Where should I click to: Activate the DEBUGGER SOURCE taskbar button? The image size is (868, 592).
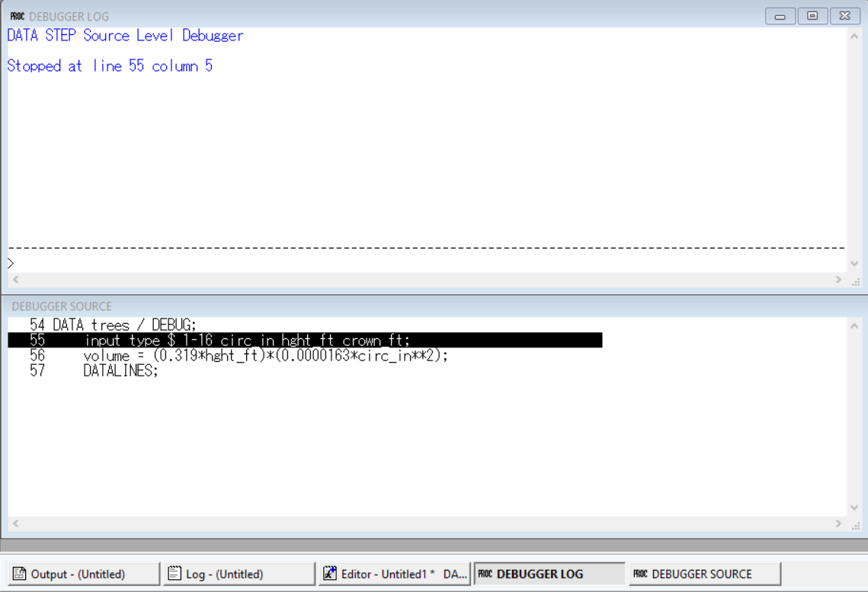[704, 574]
